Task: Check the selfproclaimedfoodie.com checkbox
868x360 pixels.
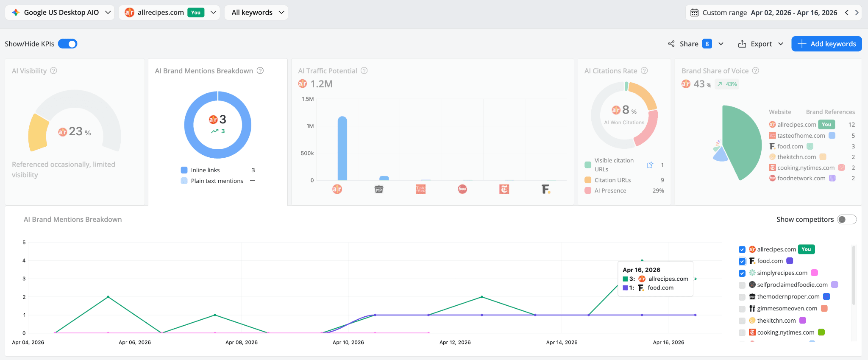Action: [742, 285]
